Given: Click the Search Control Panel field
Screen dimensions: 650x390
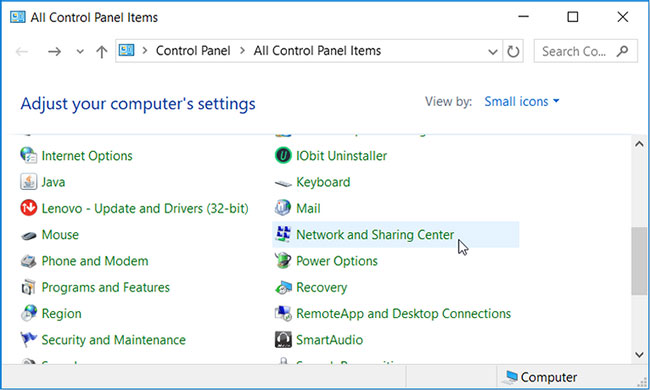Looking at the screenshot, I should click(586, 51).
